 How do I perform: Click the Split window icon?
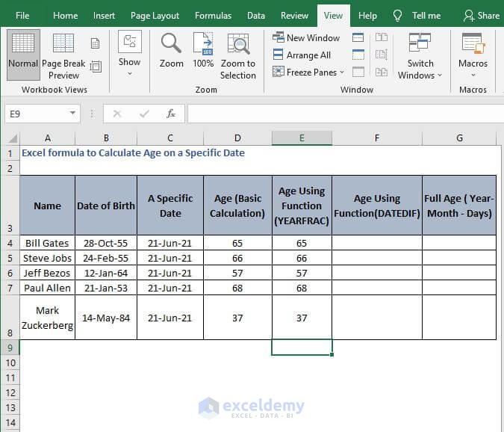(x=358, y=37)
